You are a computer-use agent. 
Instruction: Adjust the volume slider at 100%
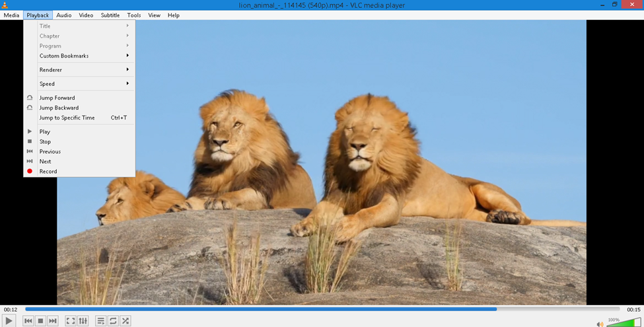tap(624, 323)
